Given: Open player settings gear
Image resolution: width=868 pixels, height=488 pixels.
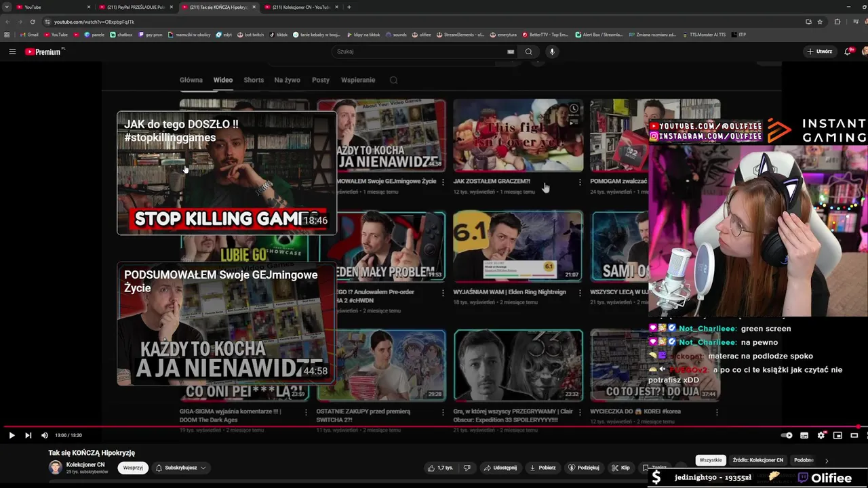Looking at the screenshot, I should (x=821, y=435).
